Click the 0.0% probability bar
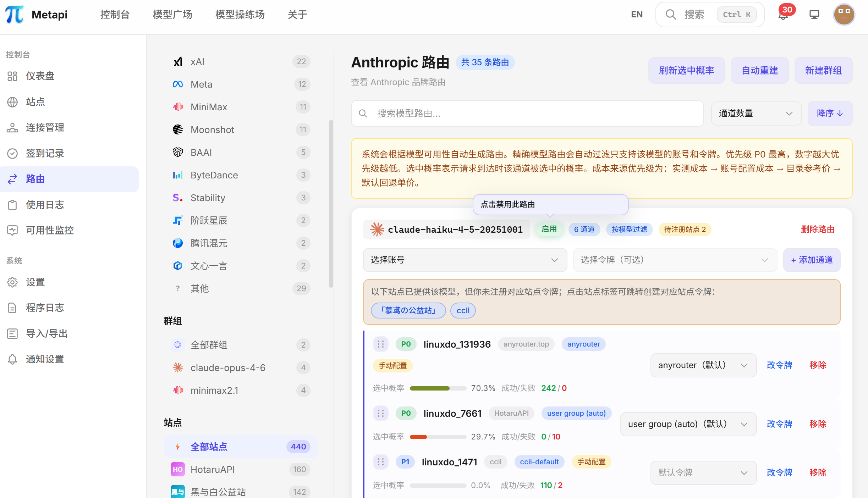Screen dimensions: 868x498 tap(438, 486)
